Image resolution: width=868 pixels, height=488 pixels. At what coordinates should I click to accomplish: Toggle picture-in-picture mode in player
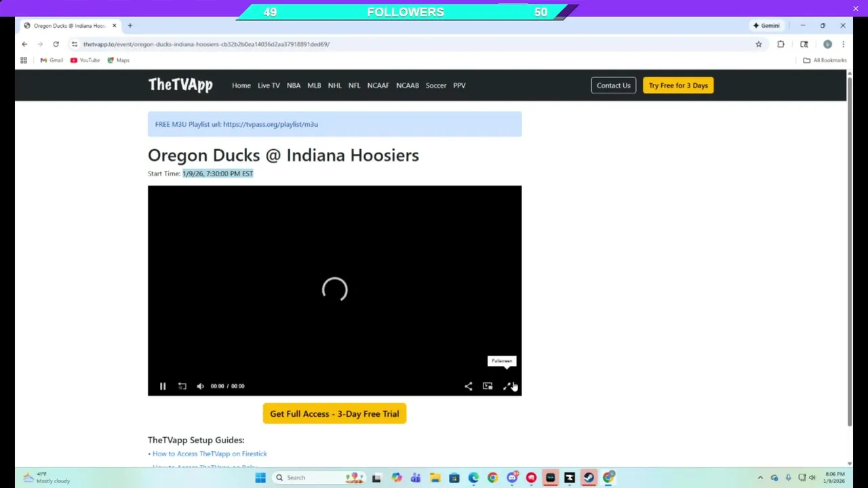pyautogui.click(x=488, y=386)
